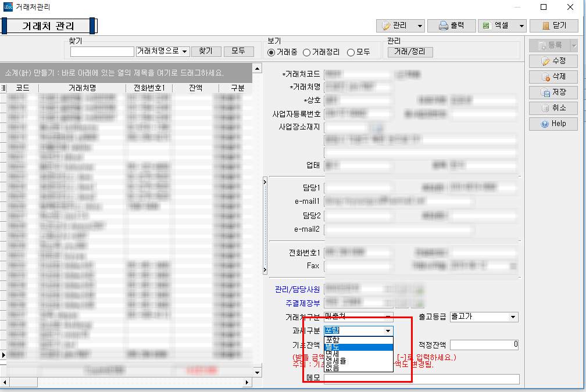The image size is (586, 392).
Task: Open Help with the question mark icon
Action: coord(552,124)
